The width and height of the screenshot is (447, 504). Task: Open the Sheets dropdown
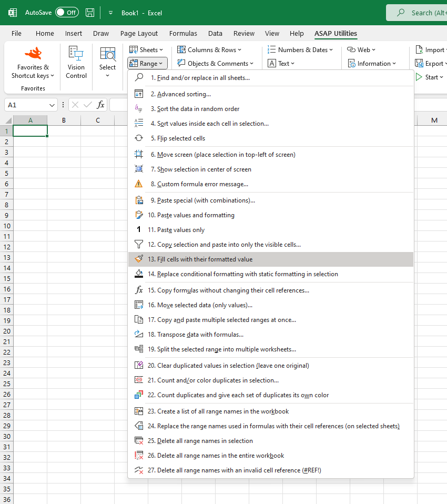(x=146, y=50)
